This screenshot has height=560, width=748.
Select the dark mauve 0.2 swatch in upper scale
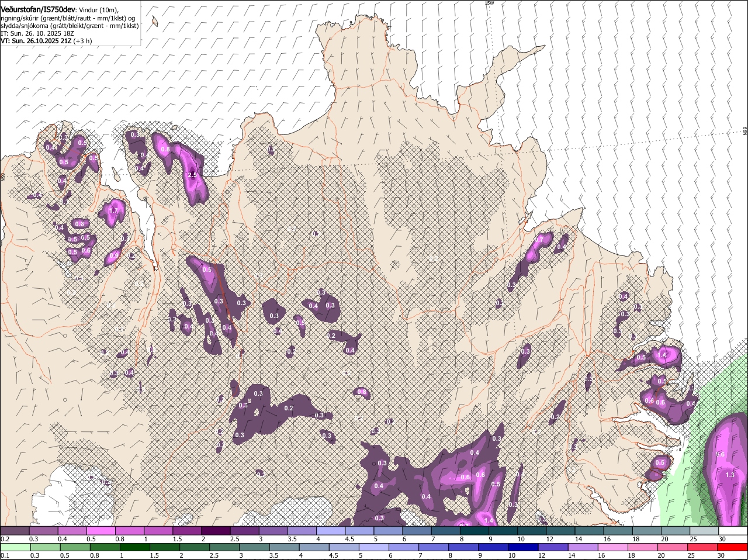click(x=15, y=531)
